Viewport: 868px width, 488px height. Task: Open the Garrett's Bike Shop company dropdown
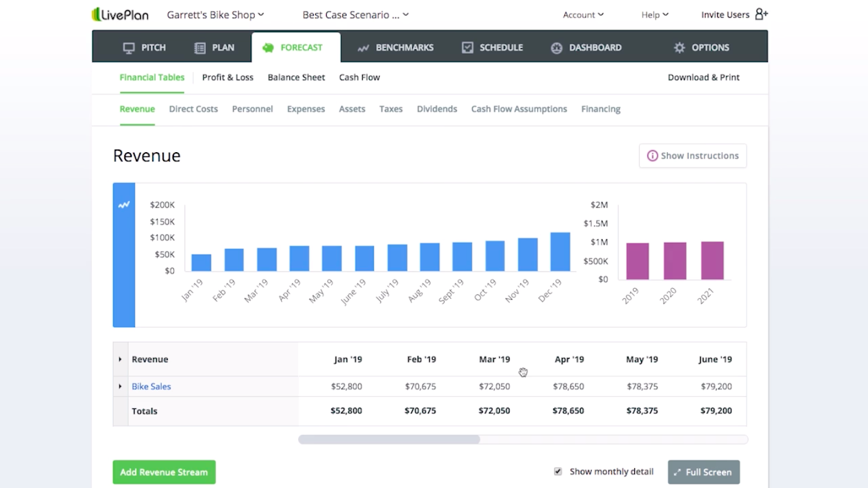(x=215, y=14)
